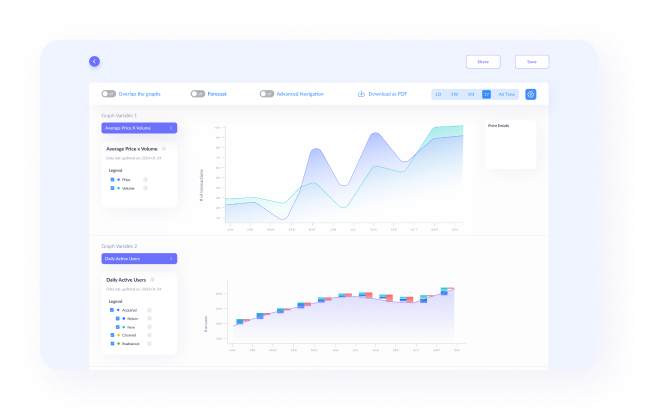Screen dimensions: 648x420
Task: Expand Daily Active Users selector
Action: [139, 259]
